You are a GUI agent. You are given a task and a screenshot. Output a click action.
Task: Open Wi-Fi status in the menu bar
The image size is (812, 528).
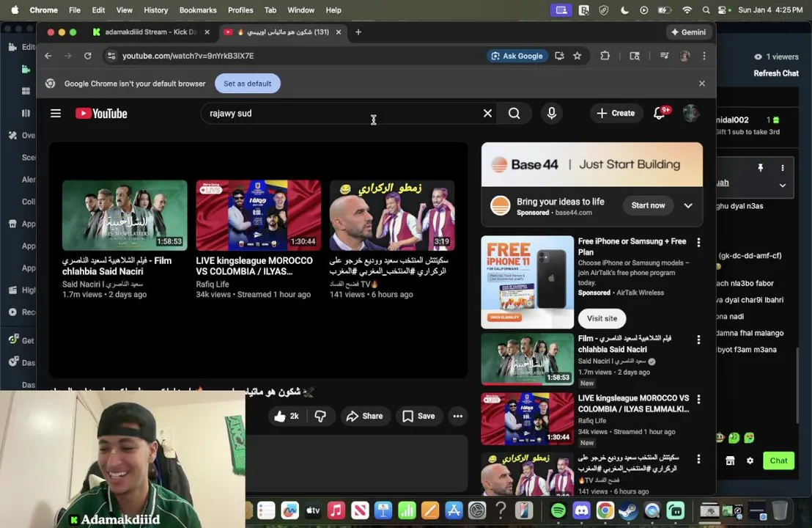click(x=687, y=10)
